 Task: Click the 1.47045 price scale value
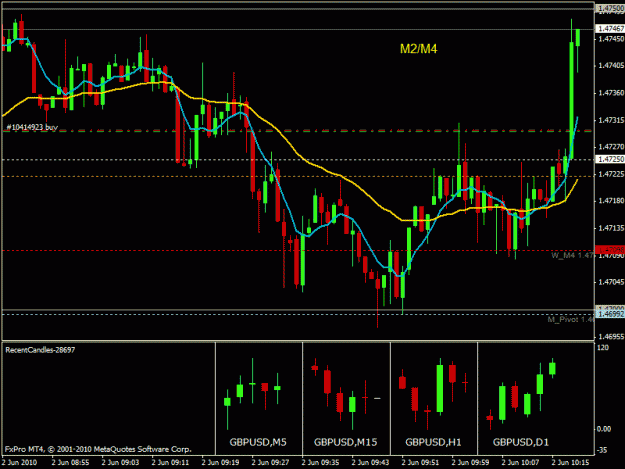tap(611, 282)
